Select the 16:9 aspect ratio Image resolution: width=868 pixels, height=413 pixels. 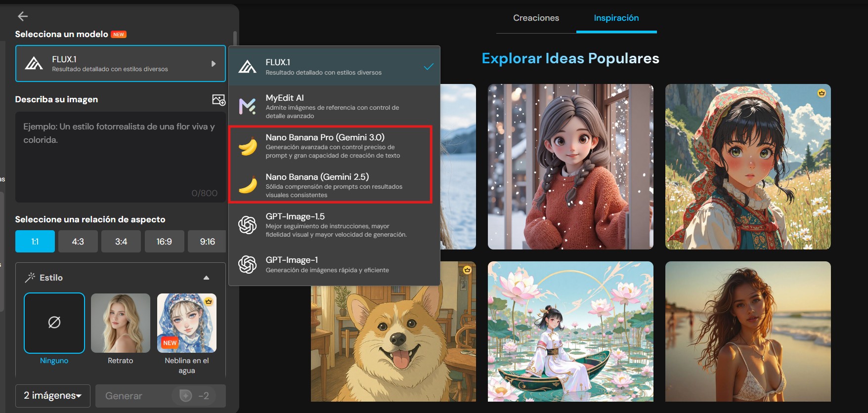164,242
